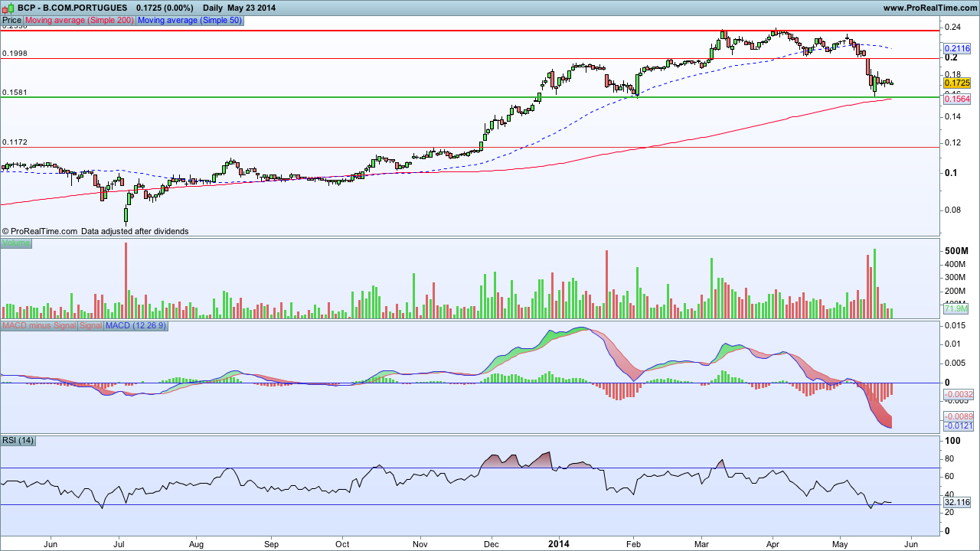
Task: Click the 2014 year label on time axis
Action: pos(559,544)
